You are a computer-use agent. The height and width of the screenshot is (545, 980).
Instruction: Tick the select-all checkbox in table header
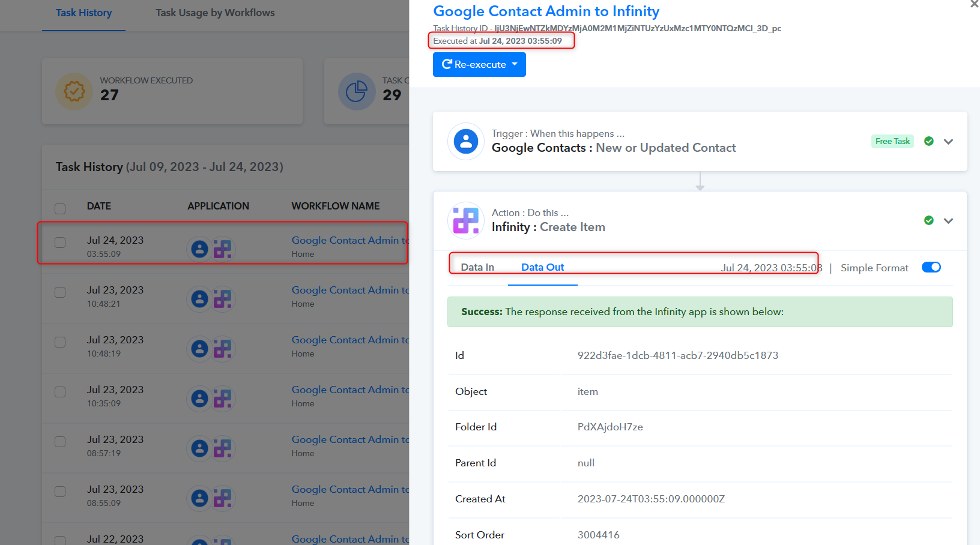(60, 208)
